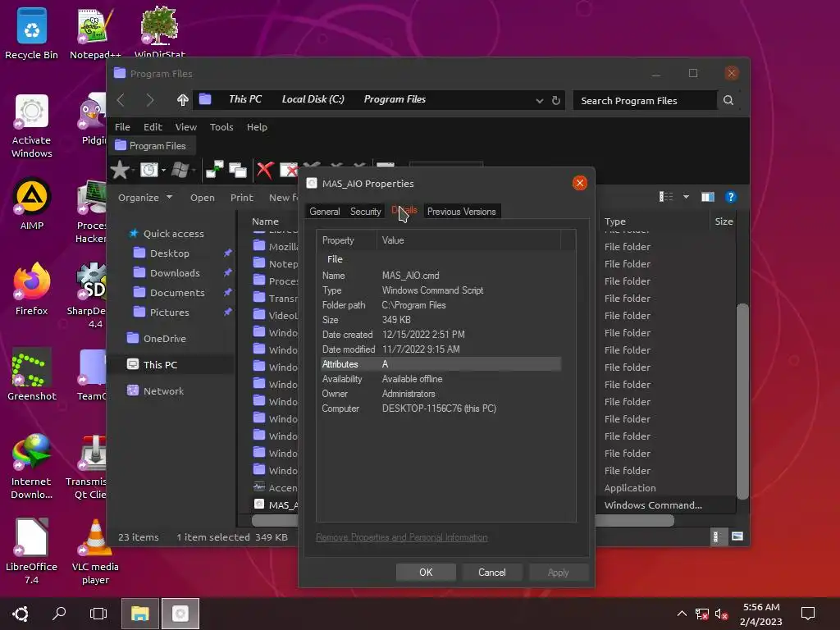Open the Help menu
The image size is (840, 630).
tap(257, 127)
